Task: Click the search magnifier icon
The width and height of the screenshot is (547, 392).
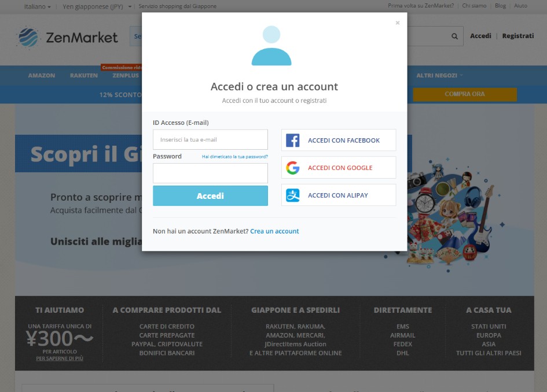Action: [x=454, y=36]
